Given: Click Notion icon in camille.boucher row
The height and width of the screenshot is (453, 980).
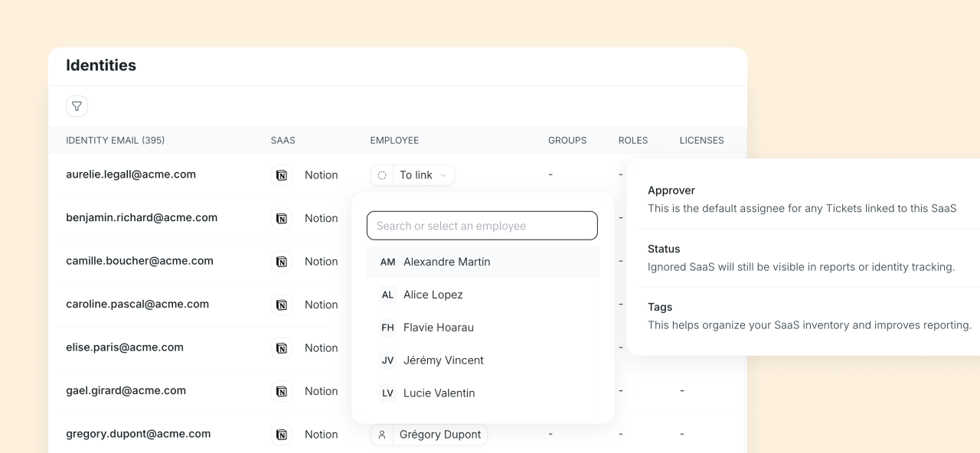Looking at the screenshot, I should [282, 262].
